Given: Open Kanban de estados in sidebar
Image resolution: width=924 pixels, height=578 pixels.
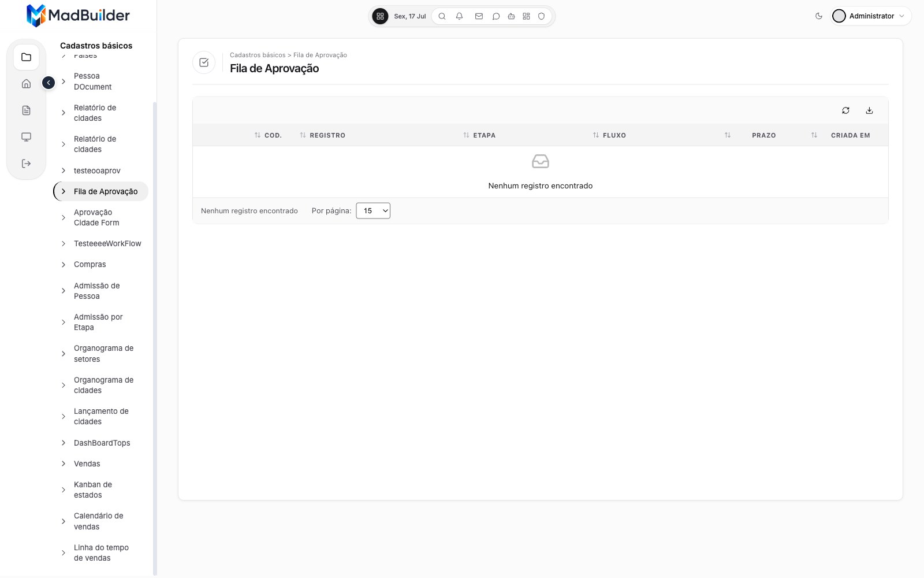Looking at the screenshot, I should 101,490.
